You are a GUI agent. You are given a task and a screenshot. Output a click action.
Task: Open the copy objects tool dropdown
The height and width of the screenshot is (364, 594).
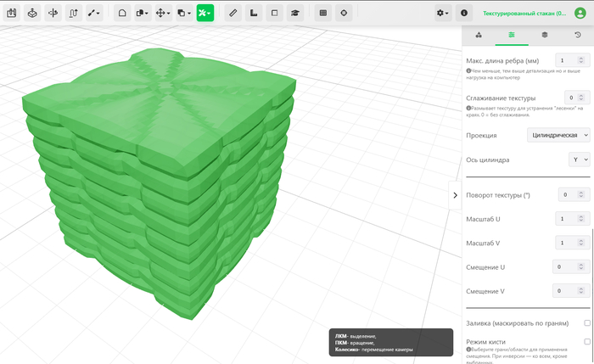click(x=143, y=13)
